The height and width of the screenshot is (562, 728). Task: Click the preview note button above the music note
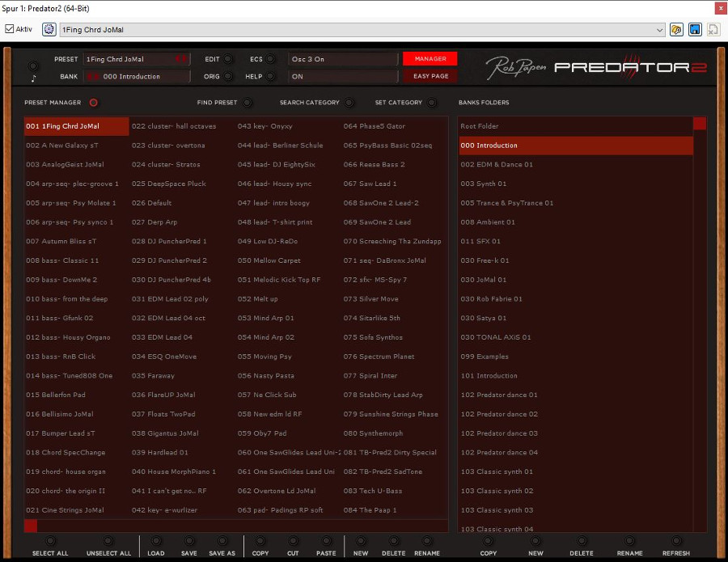(33, 65)
